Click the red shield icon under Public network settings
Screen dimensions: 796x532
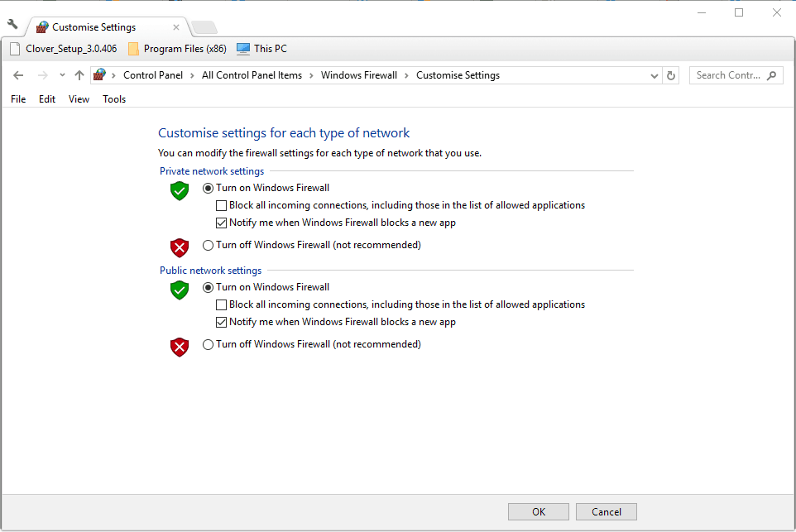[180, 347]
